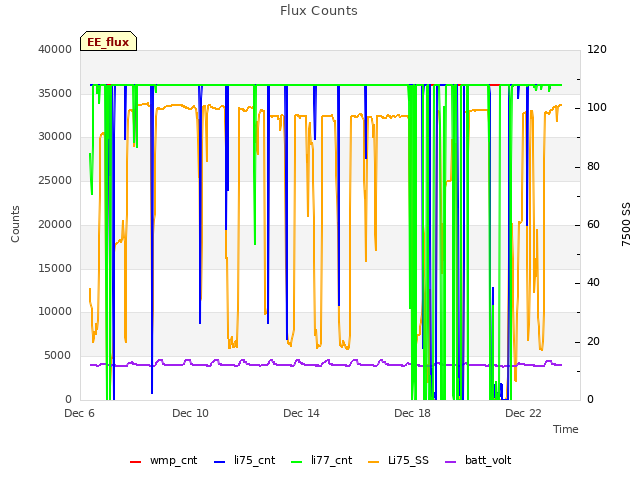Click the Dec 10 date tick label

pyautogui.click(x=190, y=413)
